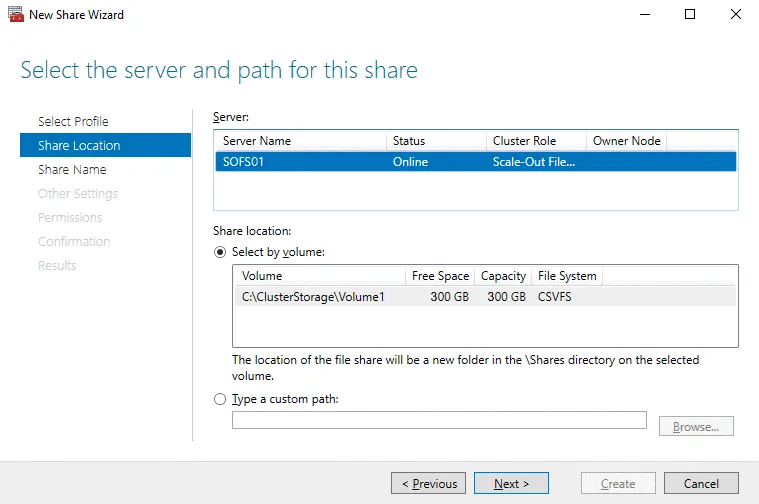Sort by the Status column header
The image size is (759, 504).
[436, 141]
